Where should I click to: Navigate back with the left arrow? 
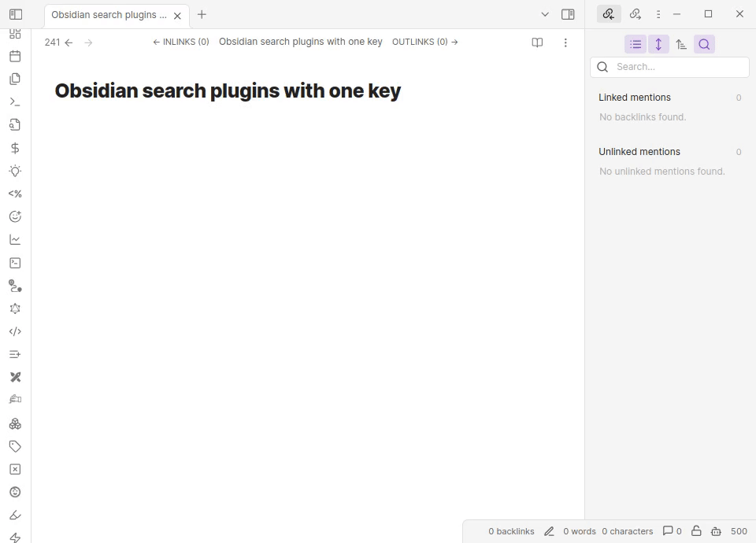pyautogui.click(x=69, y=42)
